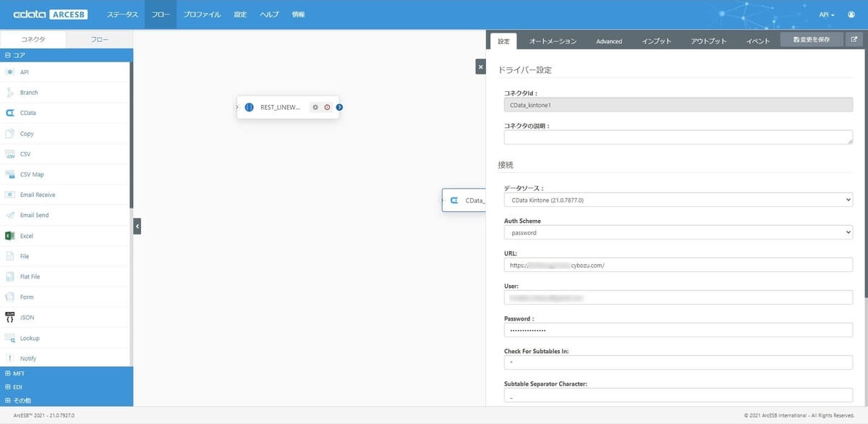Switch to the イベント tab
Viewport: 868px width, 424px height.
pos(758,41)
